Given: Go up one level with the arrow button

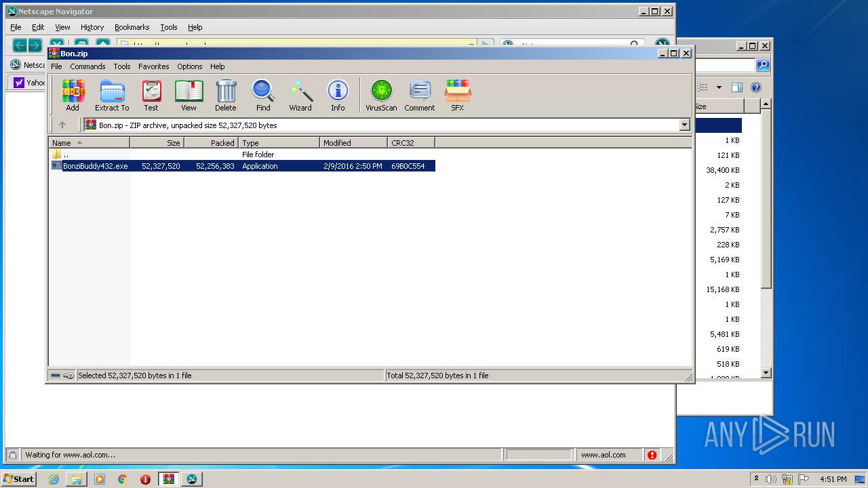Looking at the screenshot, I should [x=62, y=125].
